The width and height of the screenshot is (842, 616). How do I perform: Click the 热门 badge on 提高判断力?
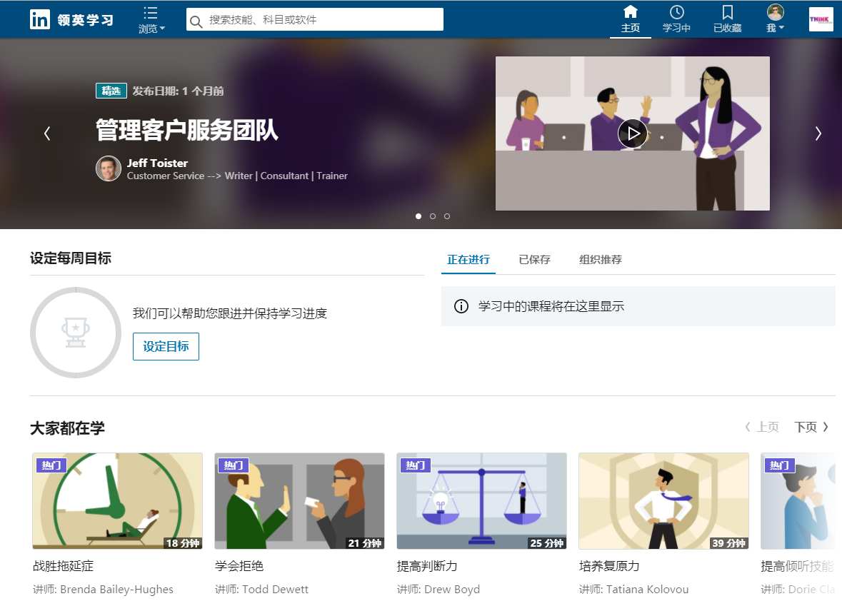(416, 465)
